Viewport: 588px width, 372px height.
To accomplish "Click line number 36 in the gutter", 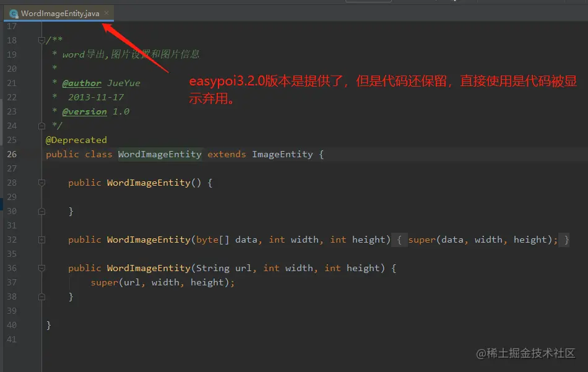I will (12, 268).
